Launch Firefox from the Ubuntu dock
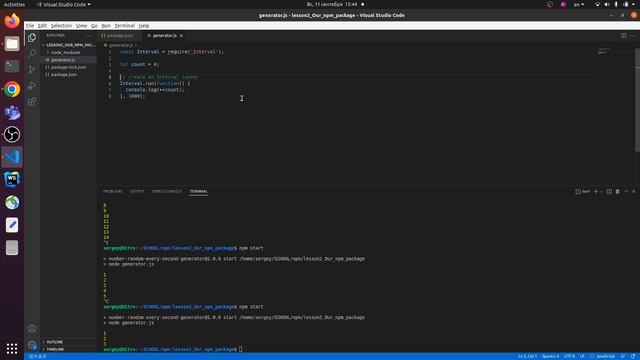The width and height of the screenshot is (640, 360). click(12, 21)
